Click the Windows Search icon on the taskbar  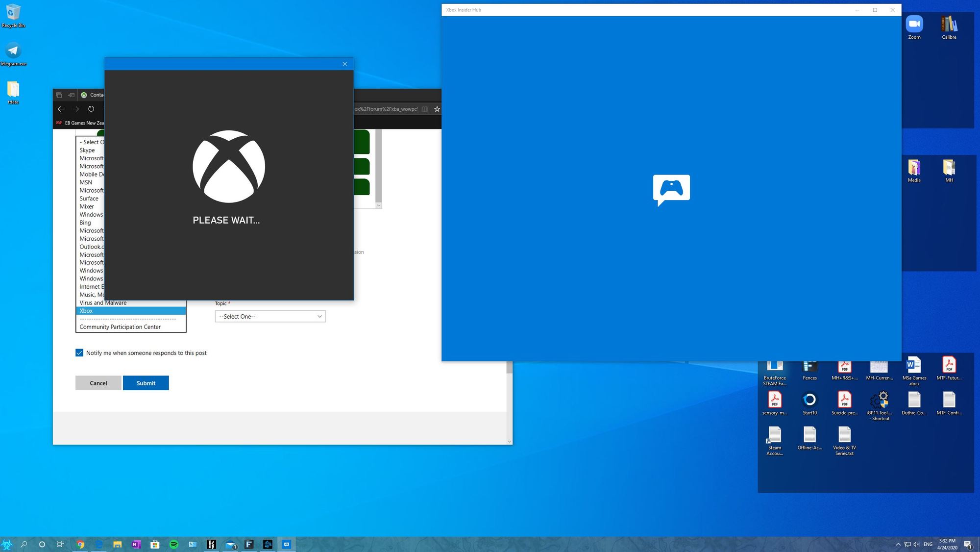(x=24, y=544)
